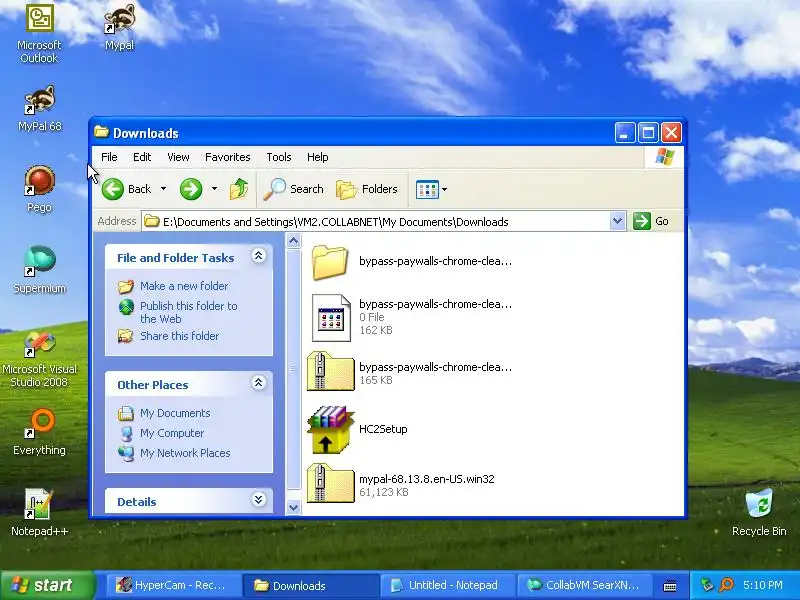Open the Help menu
This screenshot has width=800, height=600.
(317, 157)
